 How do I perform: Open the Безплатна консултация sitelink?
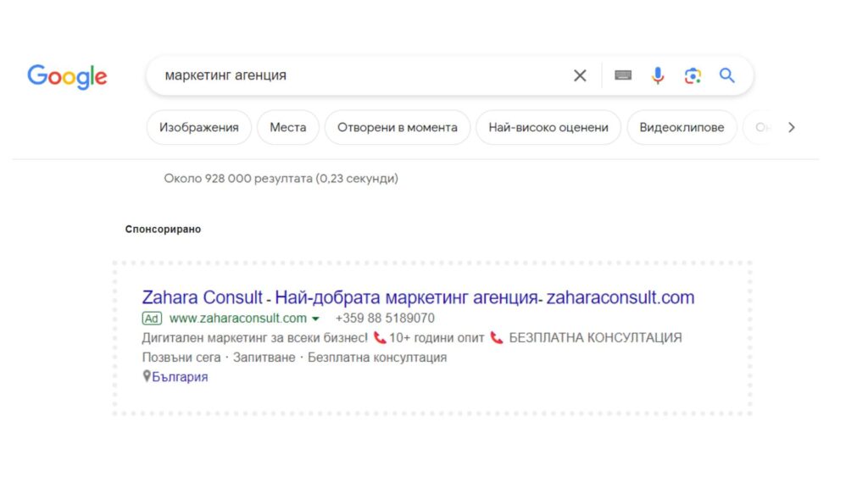click(x=377, y=358)
